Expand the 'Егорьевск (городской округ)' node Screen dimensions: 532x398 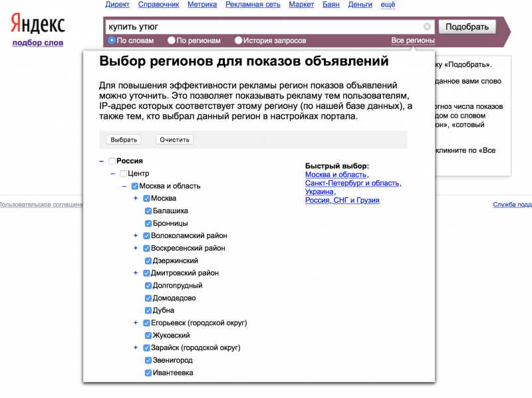136,323
